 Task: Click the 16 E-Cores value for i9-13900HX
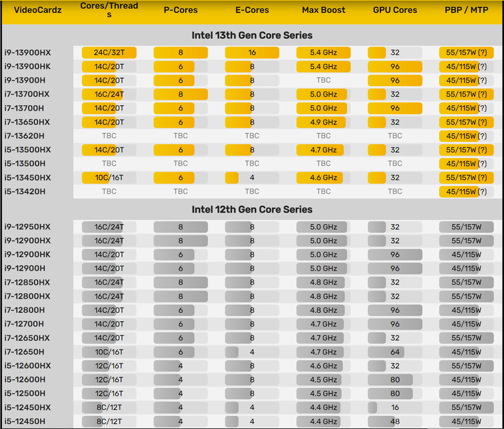click(x=252, y=53)
